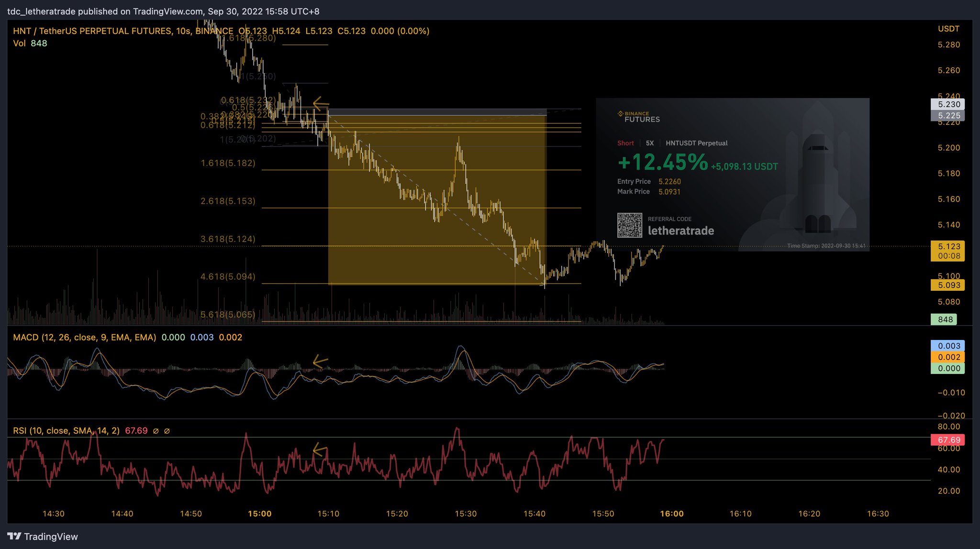The height and width of the screenshot is (549, 980).
Task: Click the Binance Futures logo on the card
Action: pos(639,117)
